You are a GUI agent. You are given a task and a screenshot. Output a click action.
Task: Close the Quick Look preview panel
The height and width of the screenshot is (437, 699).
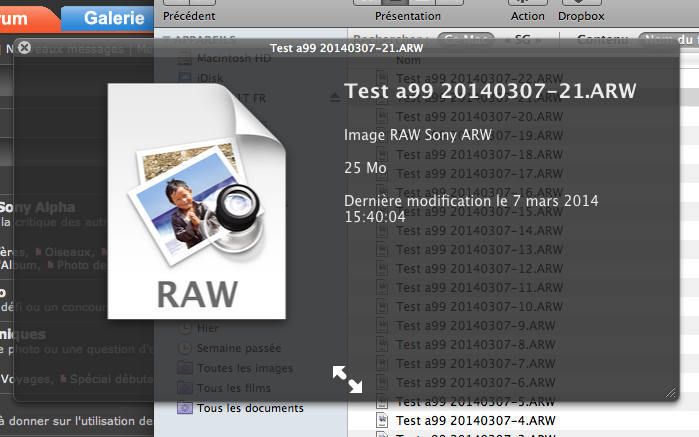[25, 47]
